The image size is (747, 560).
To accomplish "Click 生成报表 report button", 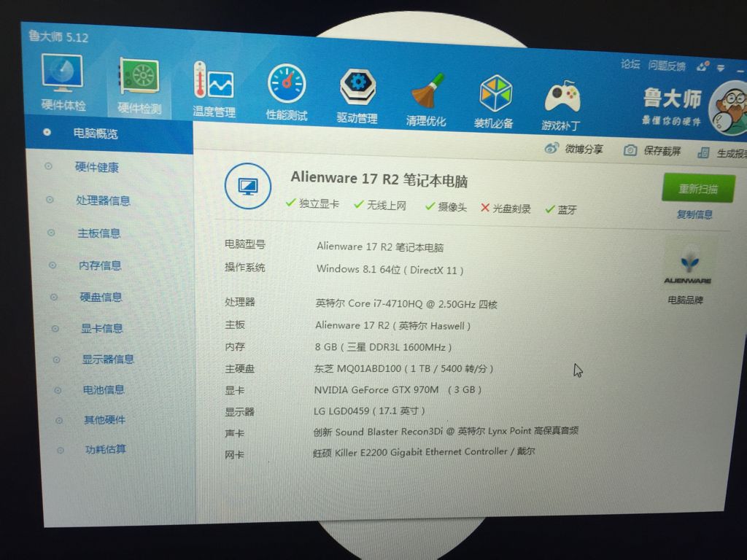I will pos(722,153).
